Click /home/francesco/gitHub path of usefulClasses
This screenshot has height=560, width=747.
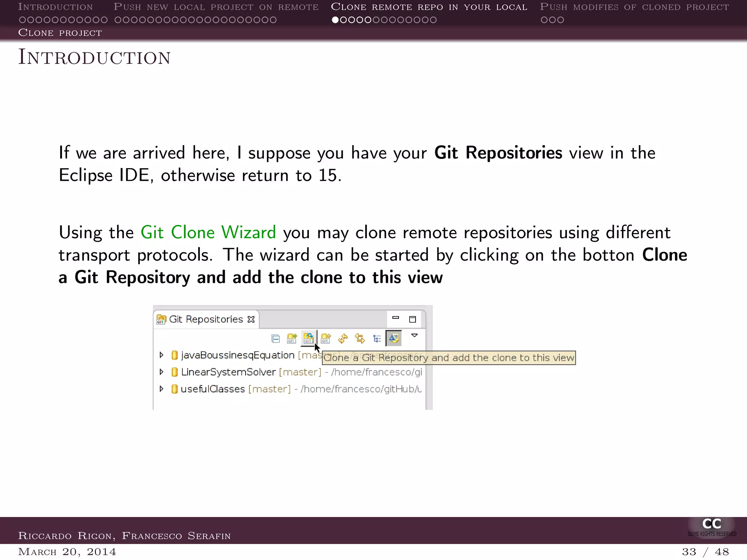coord(361,389)
